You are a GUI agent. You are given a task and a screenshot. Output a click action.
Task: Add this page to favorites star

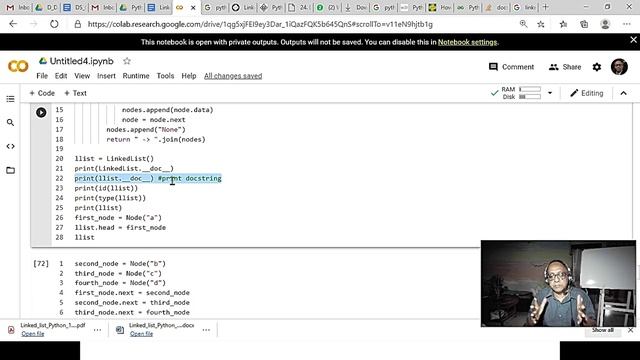(x=541, y=24)
